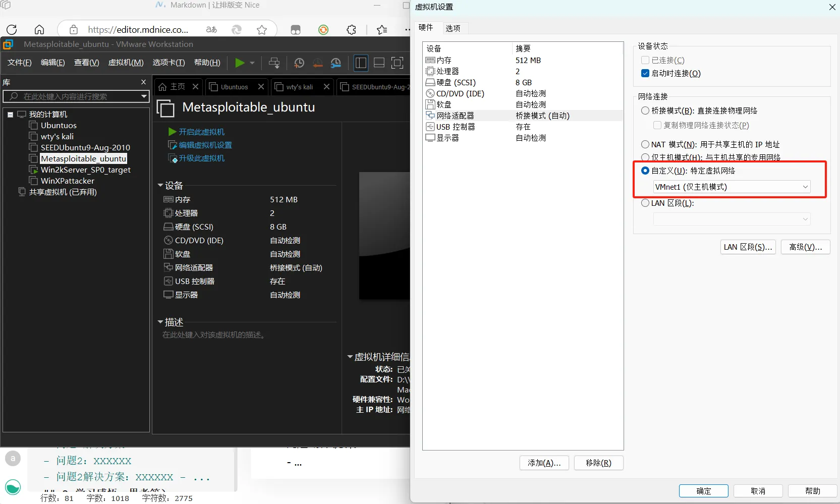840x504 pixels.
Task: Click the revert to snapshot toolbar icon
Action: click(x=318, y=63)
